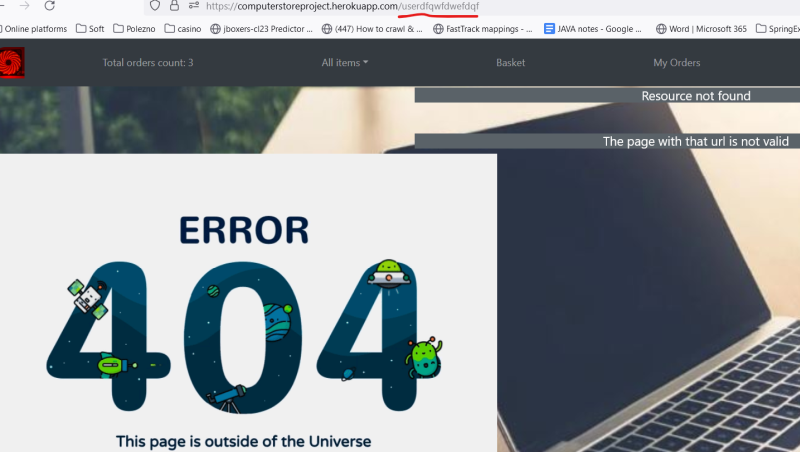Open the FastTrack mappings bookmark
Screen dimensions: 800x452
click(x=483, y=29)
